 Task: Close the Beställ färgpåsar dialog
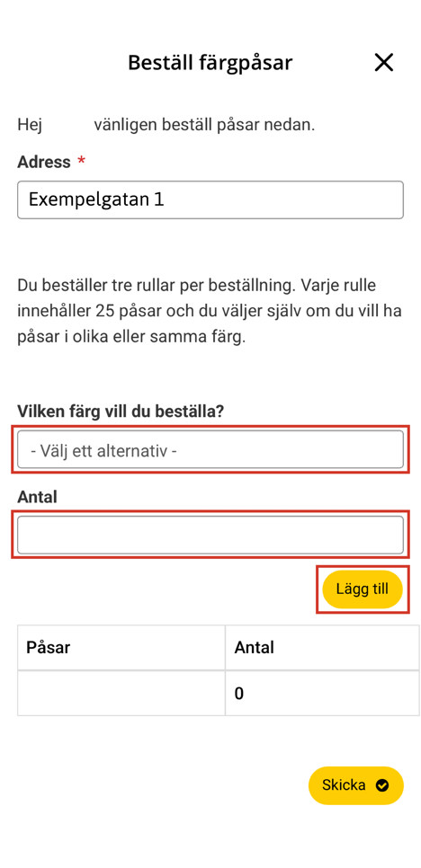point(383,63)
